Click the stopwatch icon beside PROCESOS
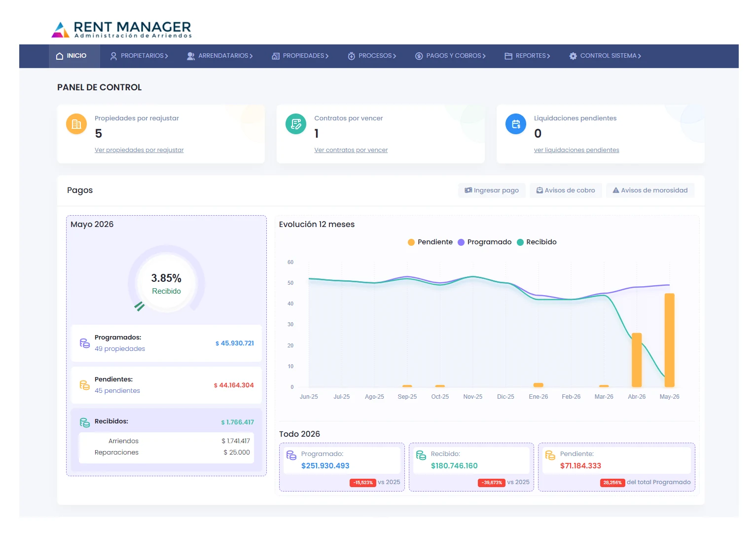The image size is (756, 533). click(352, 56)
